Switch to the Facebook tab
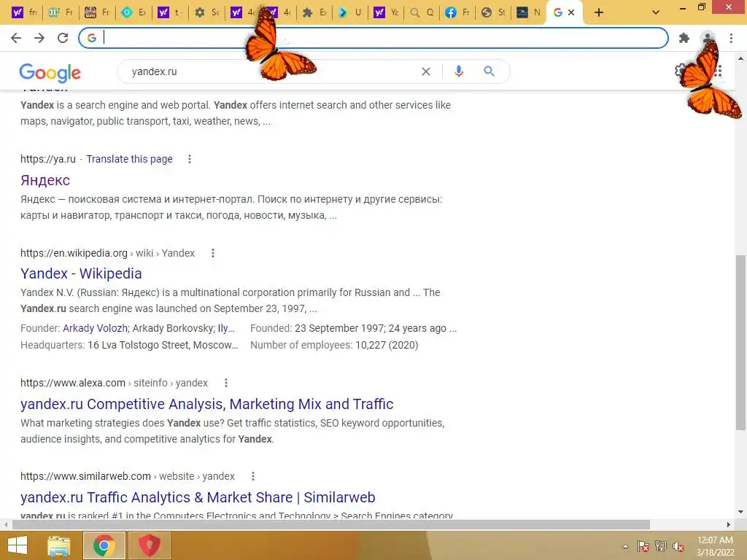747x560 pixels. pos(457,13)
